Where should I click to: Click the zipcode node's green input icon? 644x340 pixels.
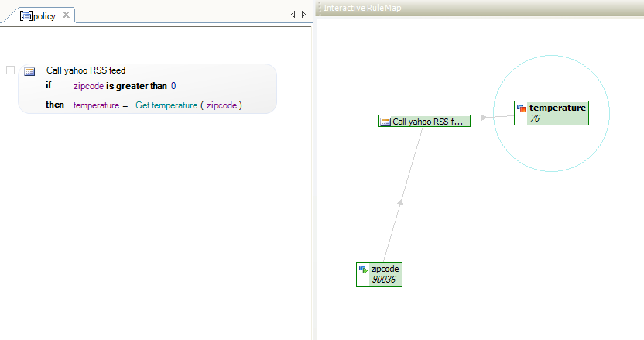pos(363,270)
